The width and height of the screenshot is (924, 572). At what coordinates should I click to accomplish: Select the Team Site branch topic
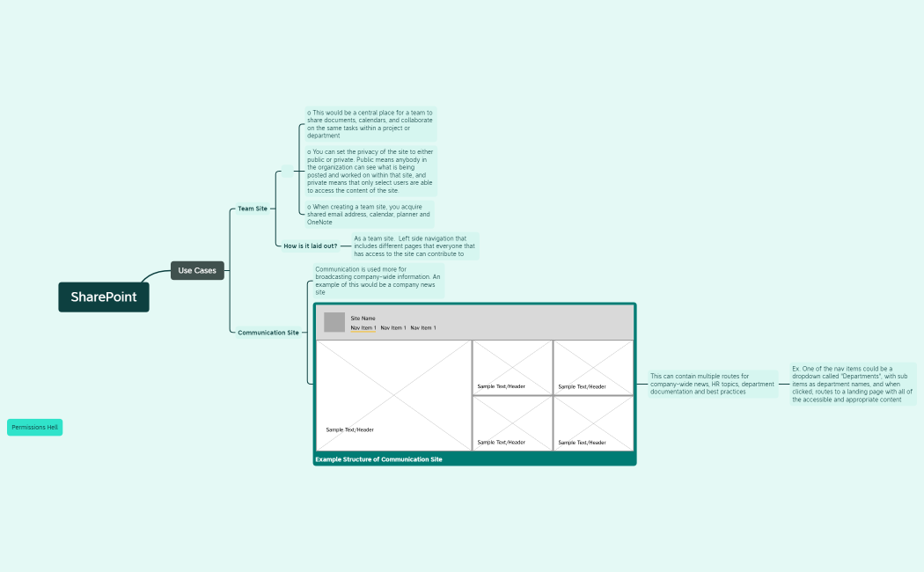[x=253, y=209]
